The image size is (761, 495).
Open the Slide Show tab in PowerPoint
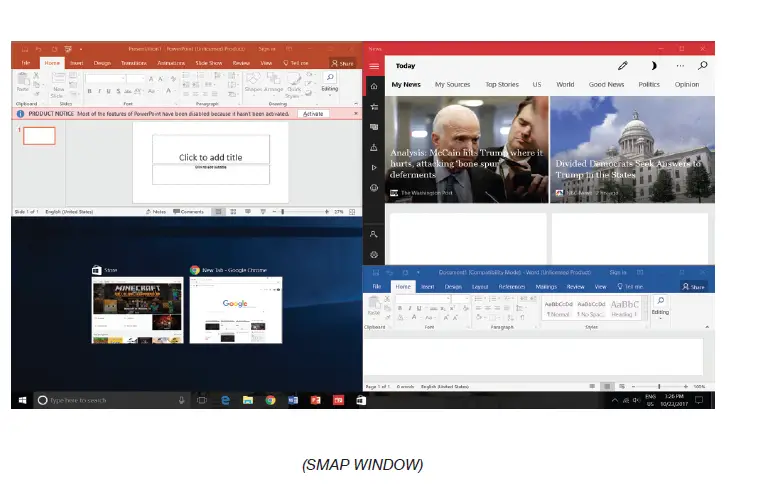click(209, 63)
